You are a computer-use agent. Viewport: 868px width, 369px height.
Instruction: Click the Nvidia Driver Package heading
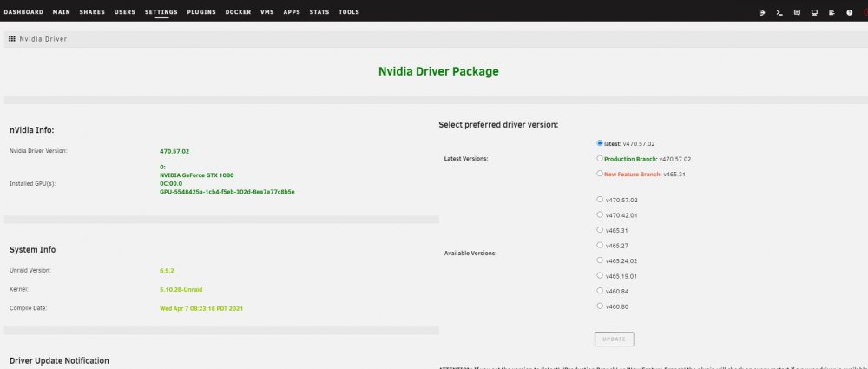[438, 71]
